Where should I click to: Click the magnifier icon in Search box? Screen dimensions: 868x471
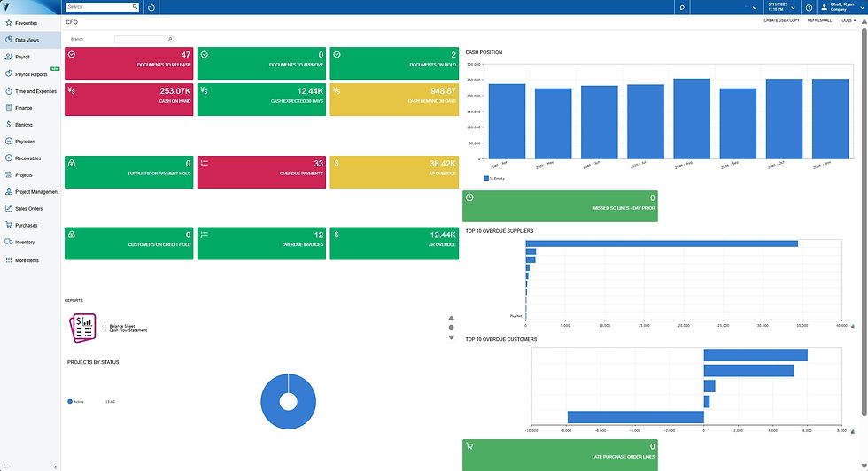pos(135,7)
